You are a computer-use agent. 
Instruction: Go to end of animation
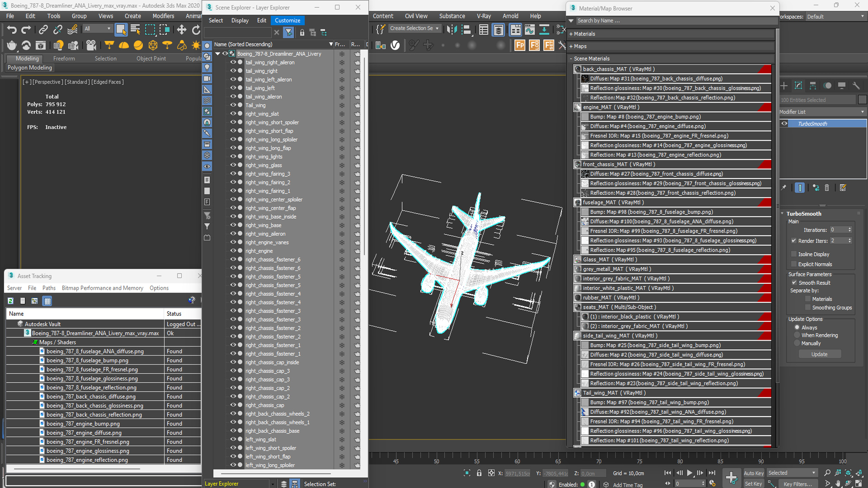coord(712,473)
